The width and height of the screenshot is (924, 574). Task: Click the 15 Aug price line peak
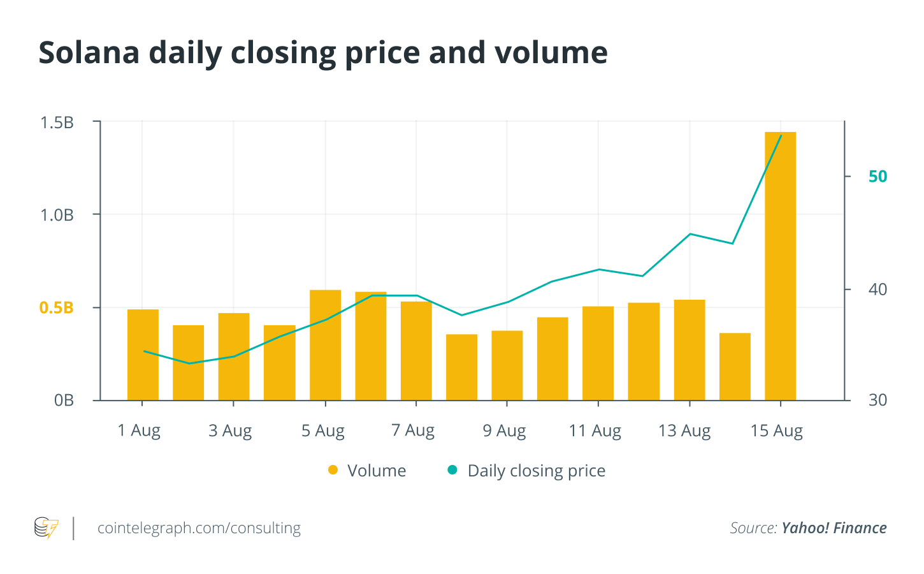pos(781,135)
